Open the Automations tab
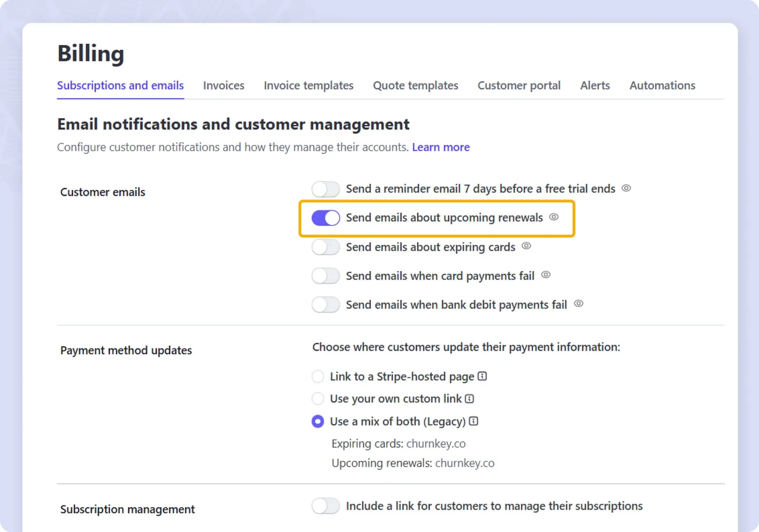This screenshot has width=759, height=532. [x=662, y=85]
